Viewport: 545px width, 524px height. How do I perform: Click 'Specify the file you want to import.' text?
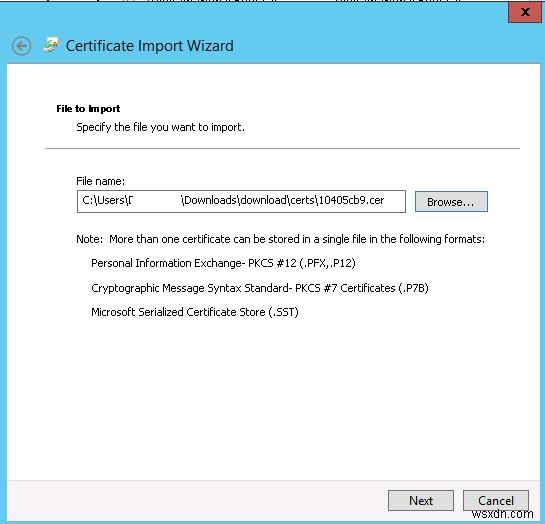pyautogui.click(x=160, y=127)
